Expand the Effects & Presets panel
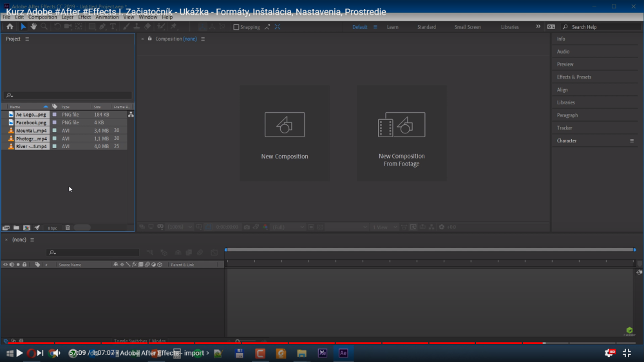The image size is (644, 362). pos(574,77)
